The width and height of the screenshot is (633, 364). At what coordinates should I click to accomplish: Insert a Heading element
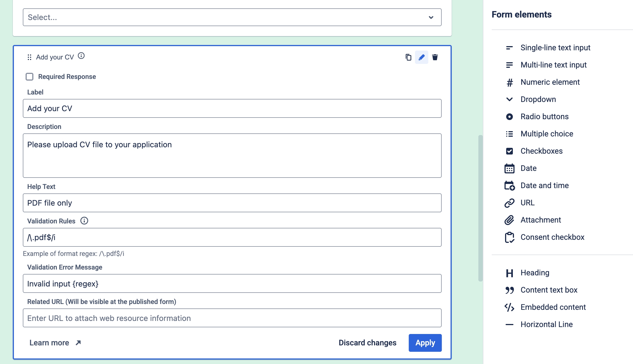pyautogui.click(x=535, y=273)
